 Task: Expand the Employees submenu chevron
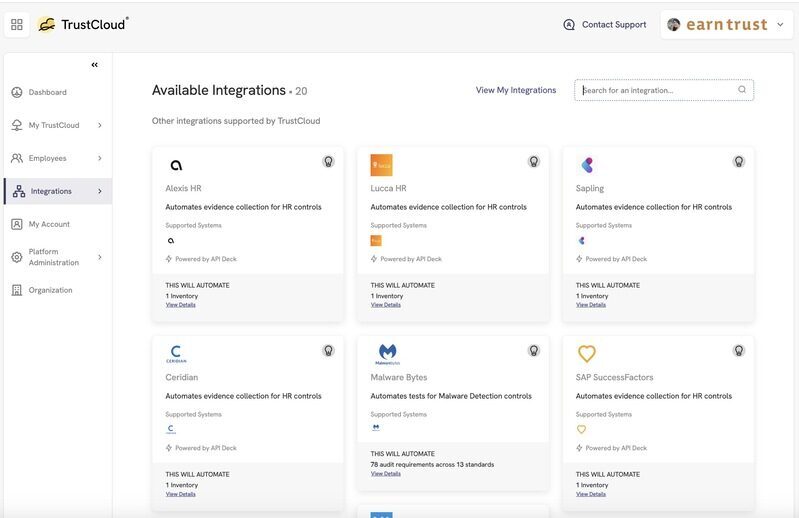(x=100, y=158)
